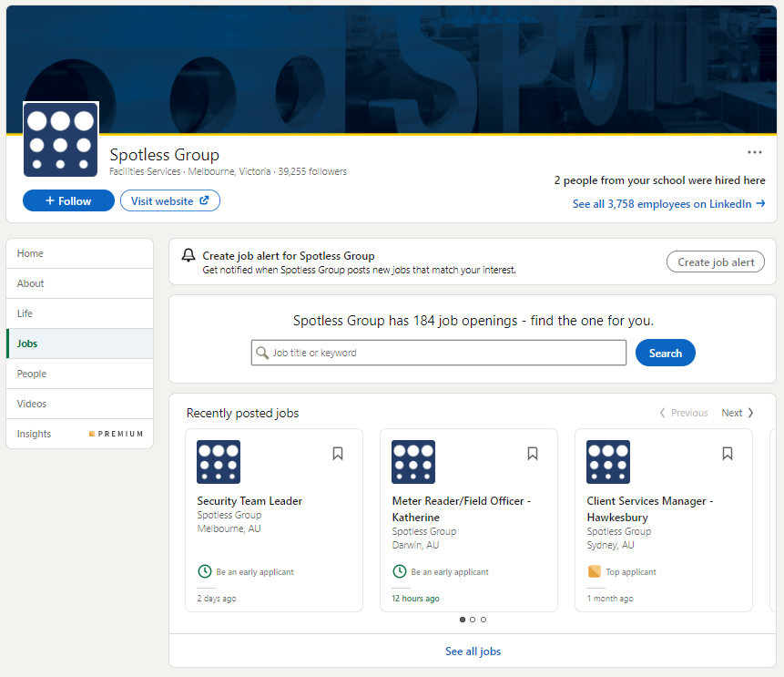This screenshot has height=677, width=784.
Task: Click the bell icon next to job alert text
Action: coord(188,255)
